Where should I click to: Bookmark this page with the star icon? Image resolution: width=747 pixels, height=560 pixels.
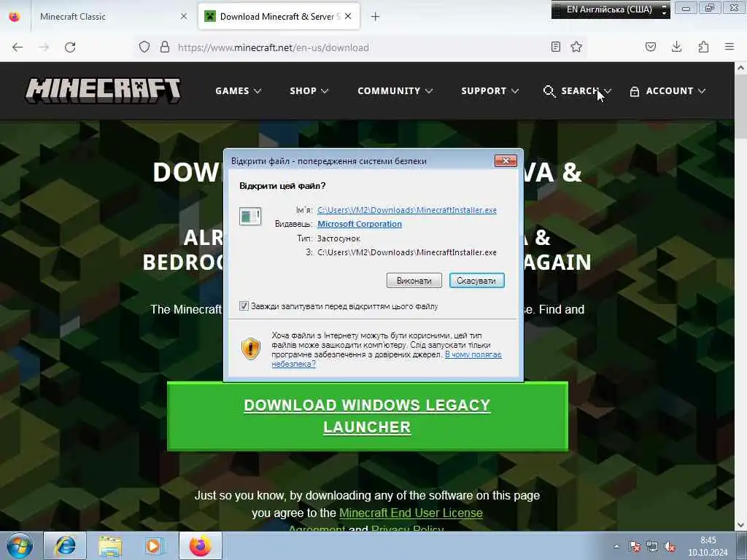[x=576, y=47]
